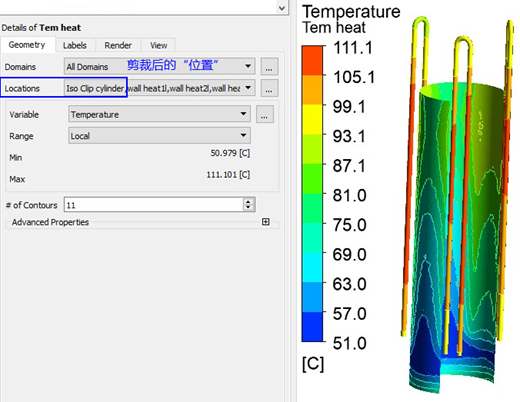
Task: Open the Domains dropdown arrow
Action: (x=248, y=66)
